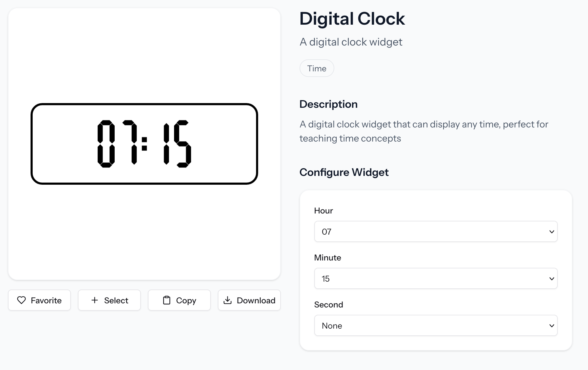
Task: Click the plus icon on the Select button
Action: (x=95, y=300)
